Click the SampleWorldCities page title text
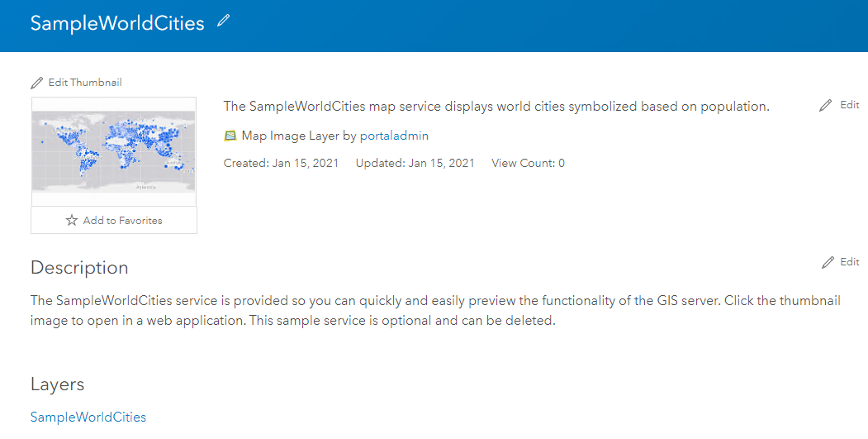 pos(117,23)
